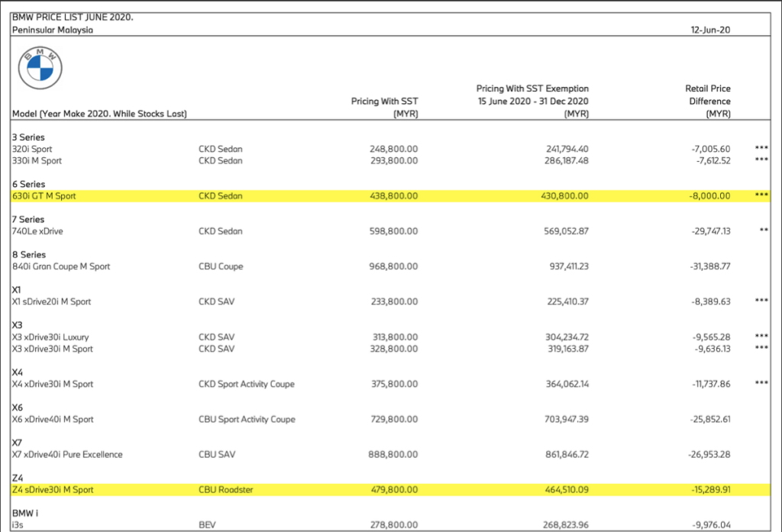This screenshot has height=532, width=782.
Task: Select the highlighted Z4 sDrive30i M Sport model name
Action: 53,489
